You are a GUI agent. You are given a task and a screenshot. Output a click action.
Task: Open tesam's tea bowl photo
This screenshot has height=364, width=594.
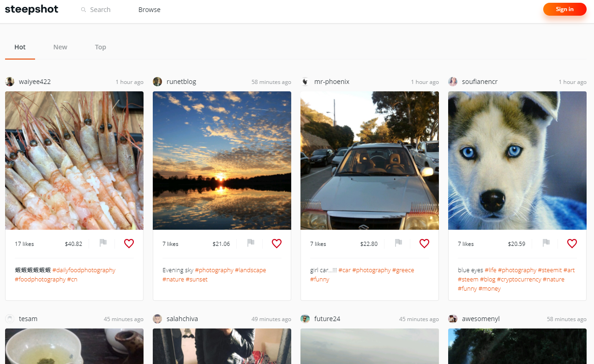pyautogui.click(x=74, y=346)
